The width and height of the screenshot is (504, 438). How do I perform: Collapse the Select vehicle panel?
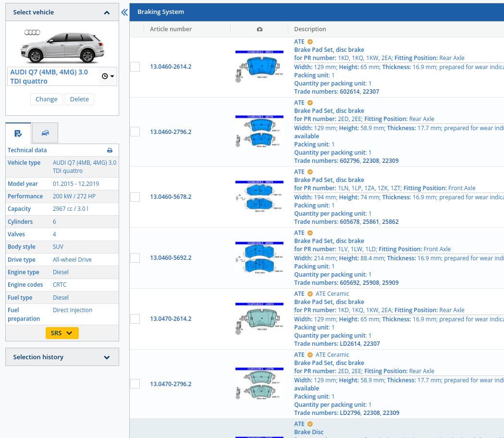[107, 12]
